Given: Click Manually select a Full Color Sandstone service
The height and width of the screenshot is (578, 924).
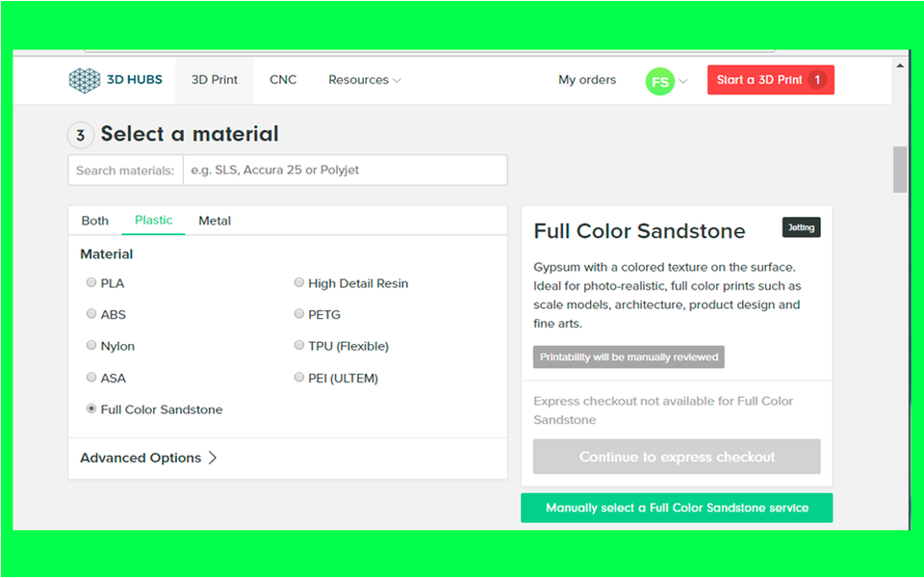Looking at the screenshot, I should (x=677, y=508).
